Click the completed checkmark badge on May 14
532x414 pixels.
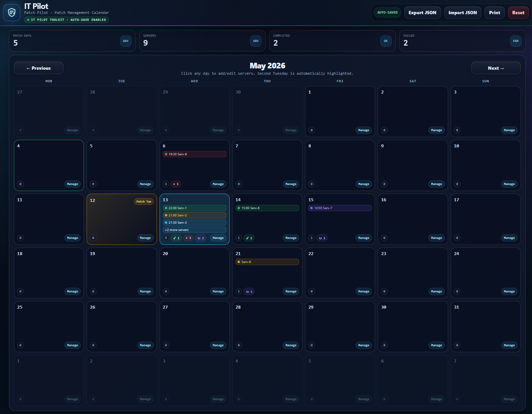pos(249,238)
